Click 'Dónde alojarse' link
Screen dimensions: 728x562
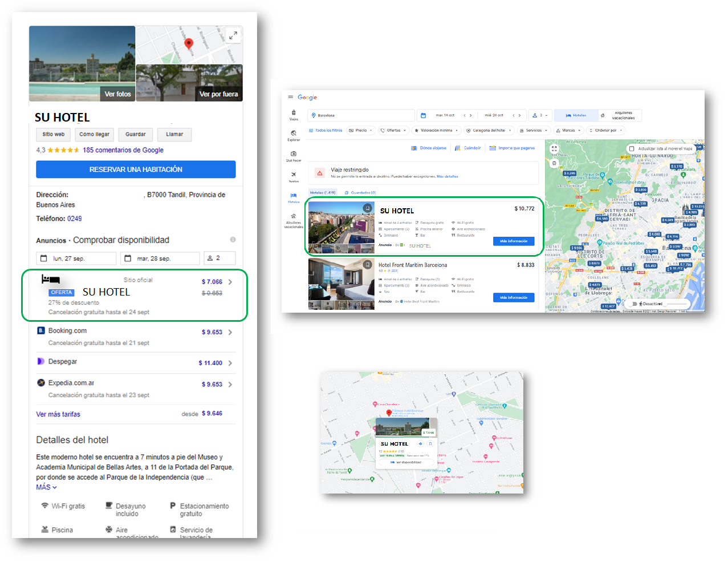[429, 148]
